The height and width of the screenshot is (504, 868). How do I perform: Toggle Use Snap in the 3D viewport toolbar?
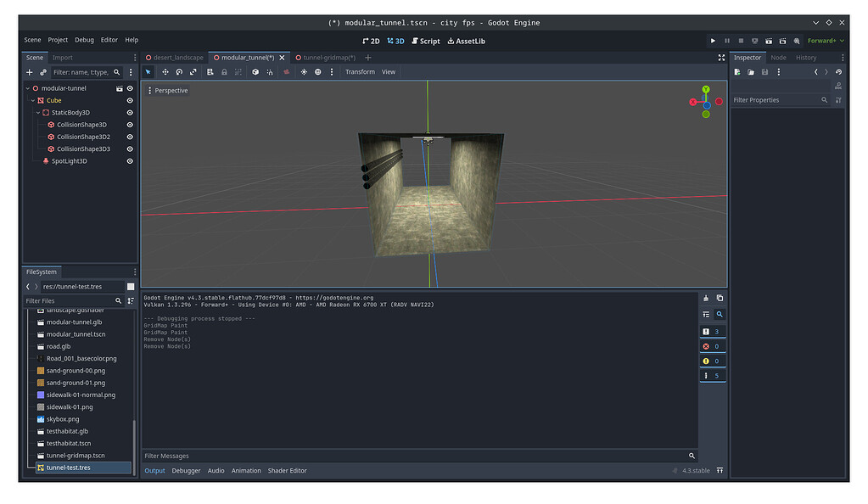[x=238, y=72]
